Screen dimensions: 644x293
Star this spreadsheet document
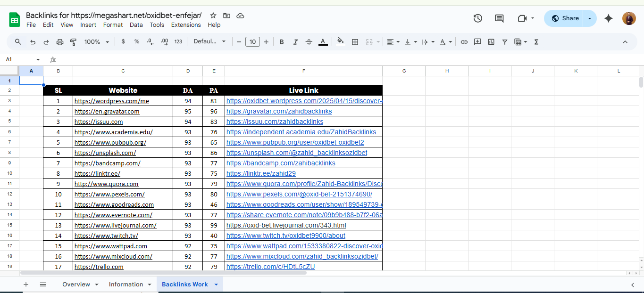[x=213, y=16]
